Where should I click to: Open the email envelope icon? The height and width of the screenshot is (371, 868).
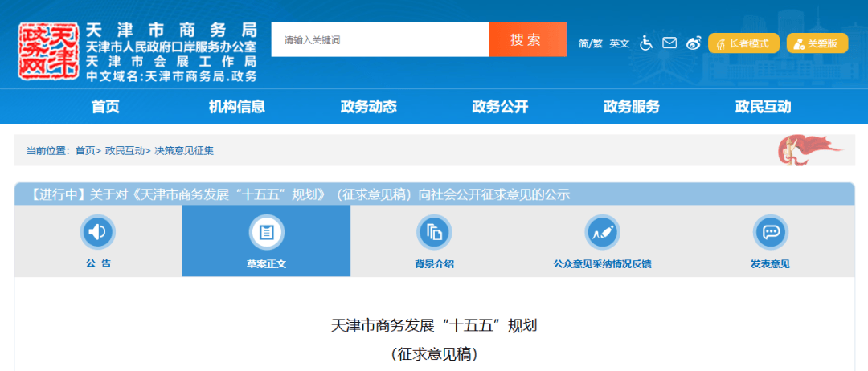tap(669, 43)
